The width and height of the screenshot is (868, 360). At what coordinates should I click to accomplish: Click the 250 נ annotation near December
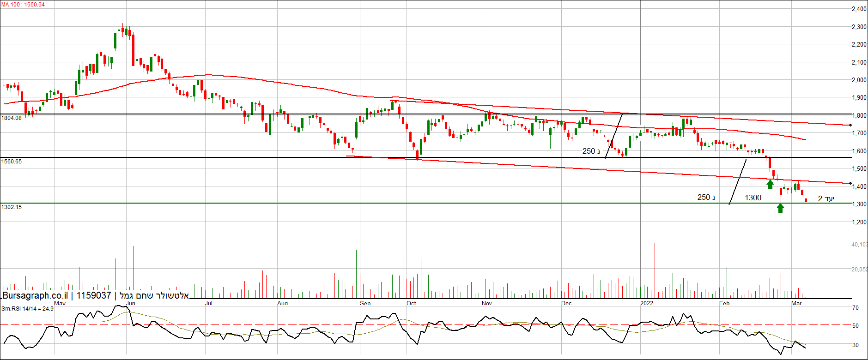(x=591, y=151)
